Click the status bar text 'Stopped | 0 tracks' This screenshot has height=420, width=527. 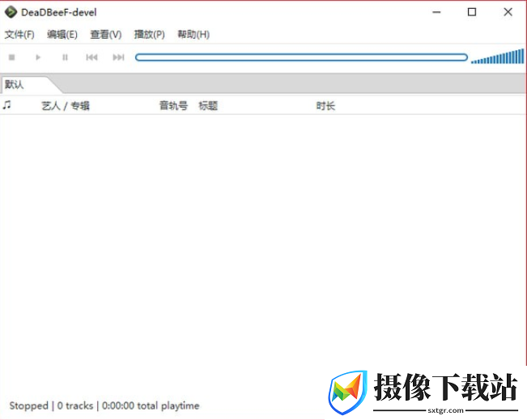[51, 405]
